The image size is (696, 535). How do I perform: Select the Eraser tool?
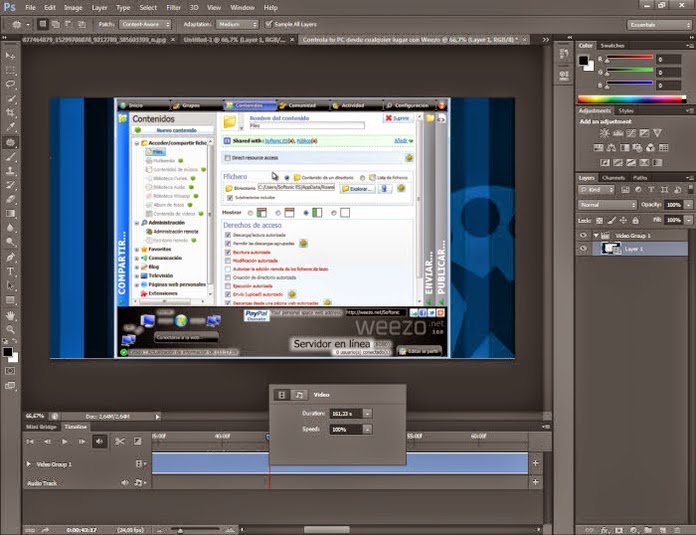coord(10,199)
